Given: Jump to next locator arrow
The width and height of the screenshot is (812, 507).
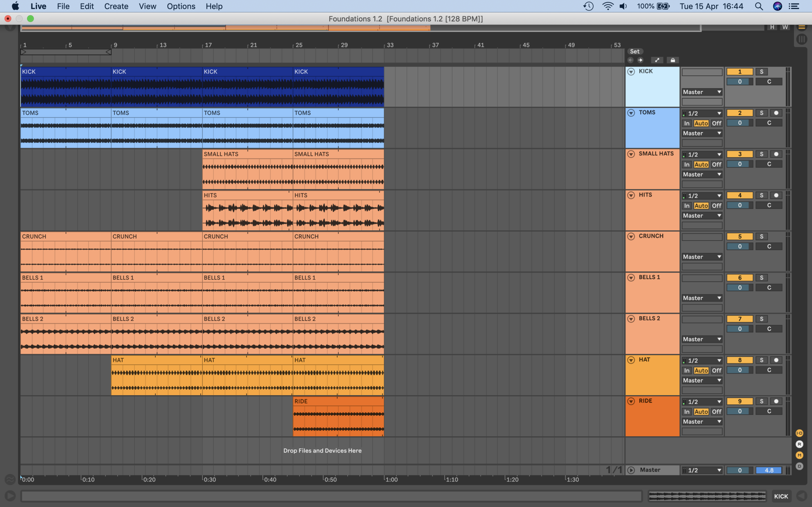Looking at the screenshot, I should tap(640, 60).
